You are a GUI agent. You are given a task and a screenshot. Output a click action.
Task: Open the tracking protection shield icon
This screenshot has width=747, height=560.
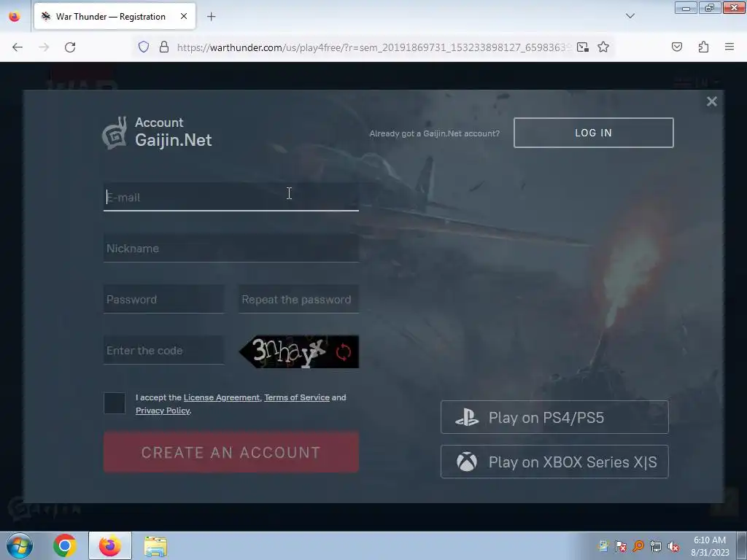pyautogui.click(x=144, y=47)
